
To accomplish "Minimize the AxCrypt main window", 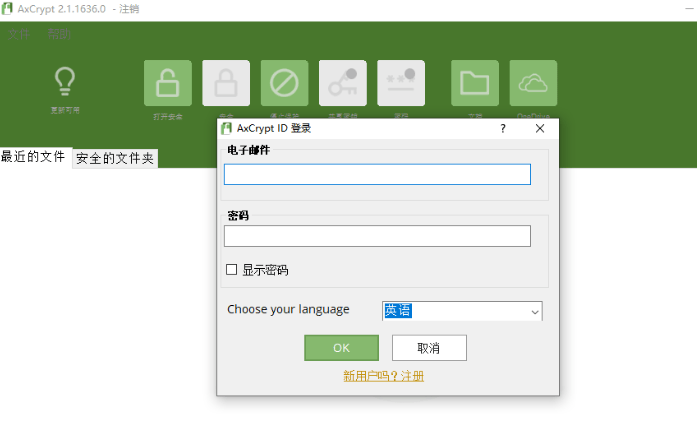I will tap(690, 8).
